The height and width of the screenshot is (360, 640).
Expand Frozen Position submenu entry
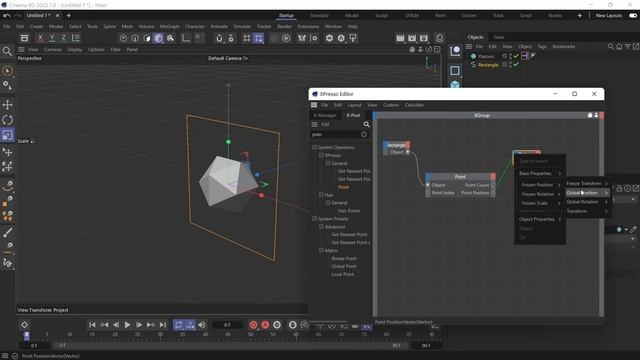pos(540,185)
